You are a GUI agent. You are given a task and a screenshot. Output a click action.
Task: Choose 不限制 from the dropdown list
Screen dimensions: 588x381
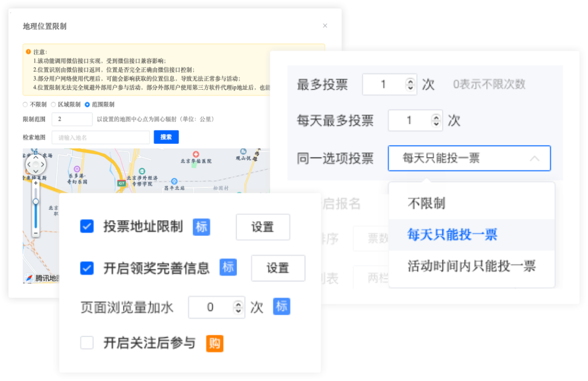pos(471,204)
